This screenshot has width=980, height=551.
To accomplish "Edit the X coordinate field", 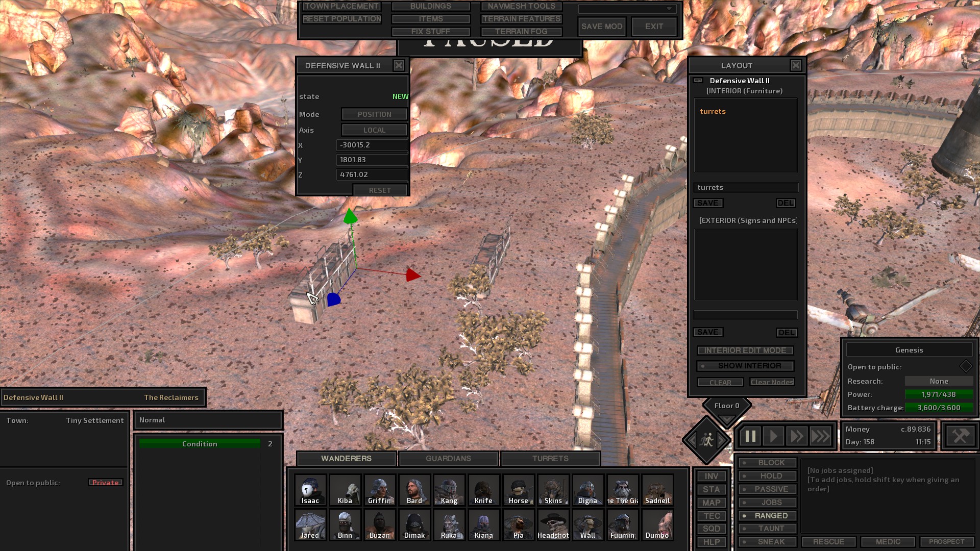I will click(373, 145).
